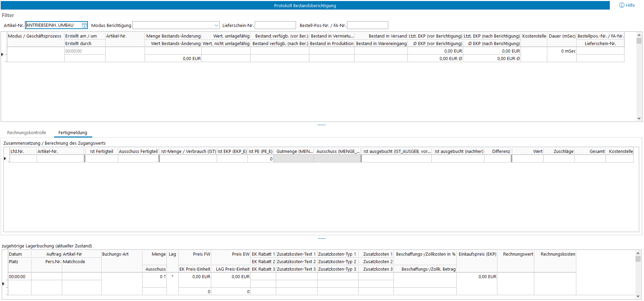Select the Fertigmeldung tab
This screenshot has height=301, width=644.
tap(73, 133)
